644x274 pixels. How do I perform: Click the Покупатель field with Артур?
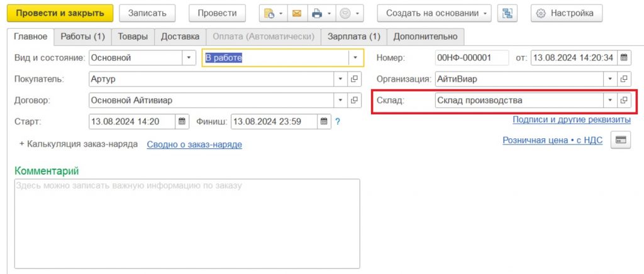click(211, 79)
